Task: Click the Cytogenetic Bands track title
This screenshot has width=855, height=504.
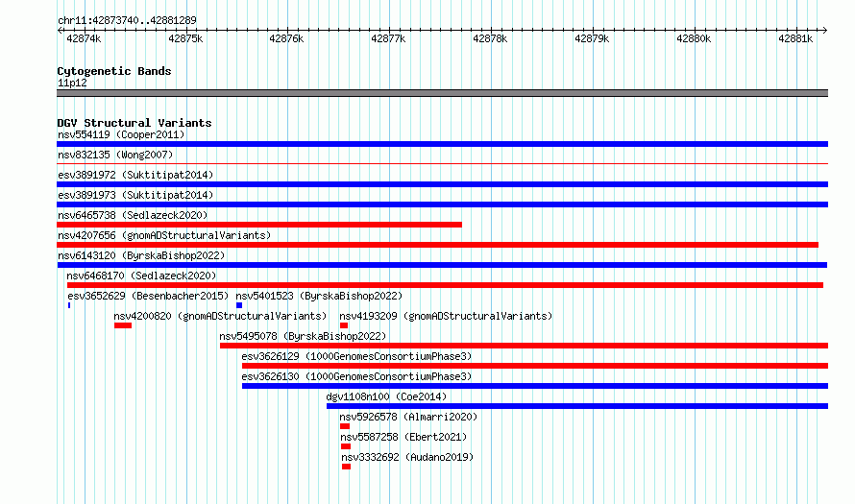Action: (114, 71)
